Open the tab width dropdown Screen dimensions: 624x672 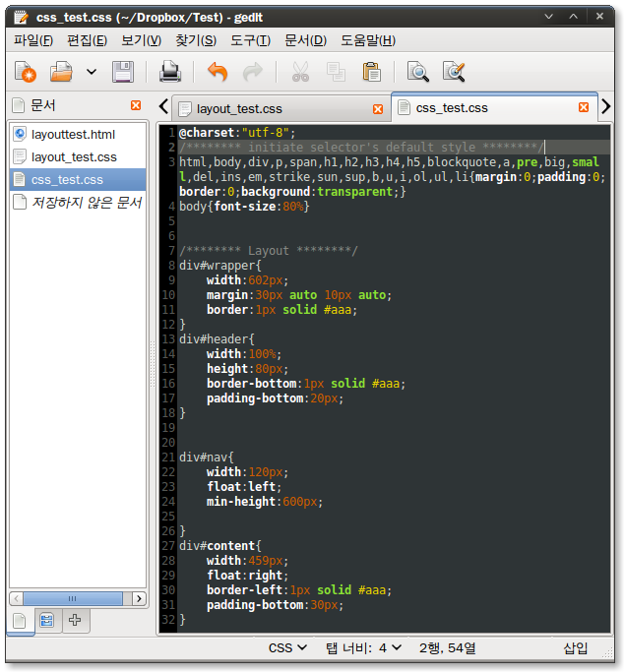363,647
